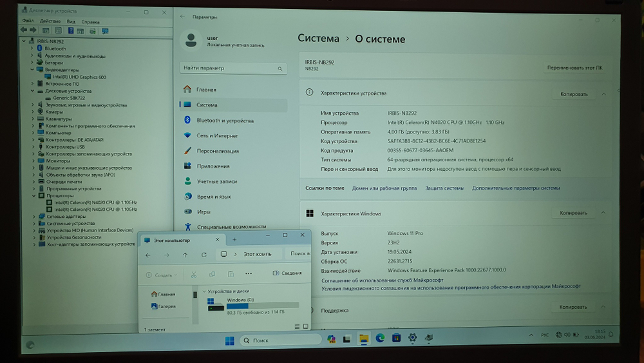
Task: Select Intel(R) UHD Graphics 600 device
Action: tap(79, 77)
